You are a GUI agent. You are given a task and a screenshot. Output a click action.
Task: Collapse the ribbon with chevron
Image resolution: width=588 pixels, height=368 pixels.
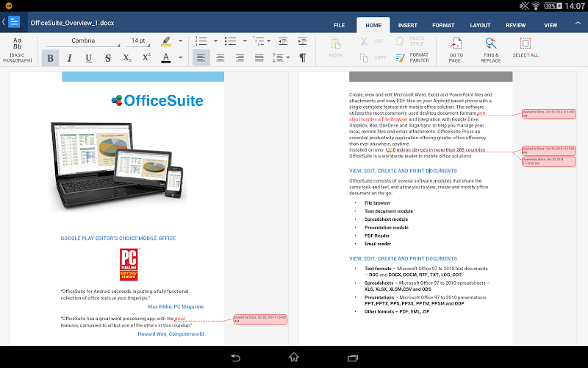click(x=578, y=24)
